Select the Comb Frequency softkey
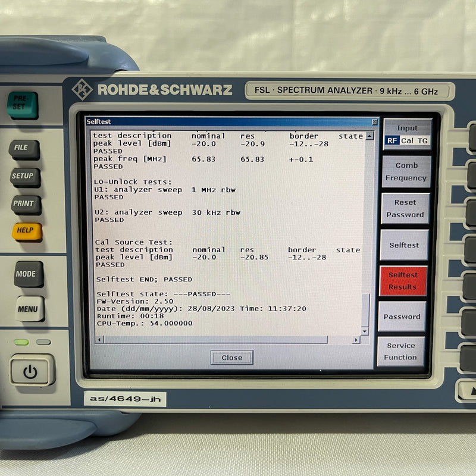Image resolution: width=476 pixels, height=476 pixels. coord(406,171)
